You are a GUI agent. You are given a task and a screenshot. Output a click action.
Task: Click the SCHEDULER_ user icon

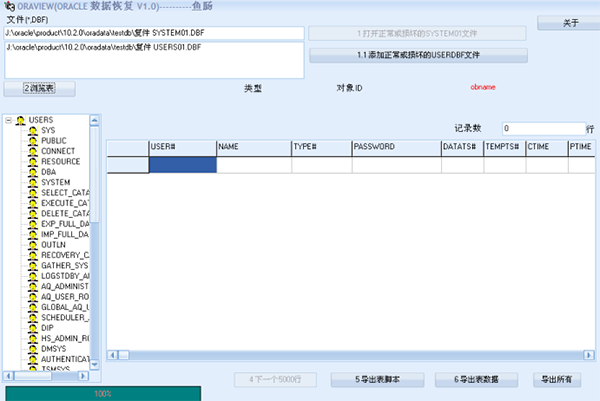[33, 318]
